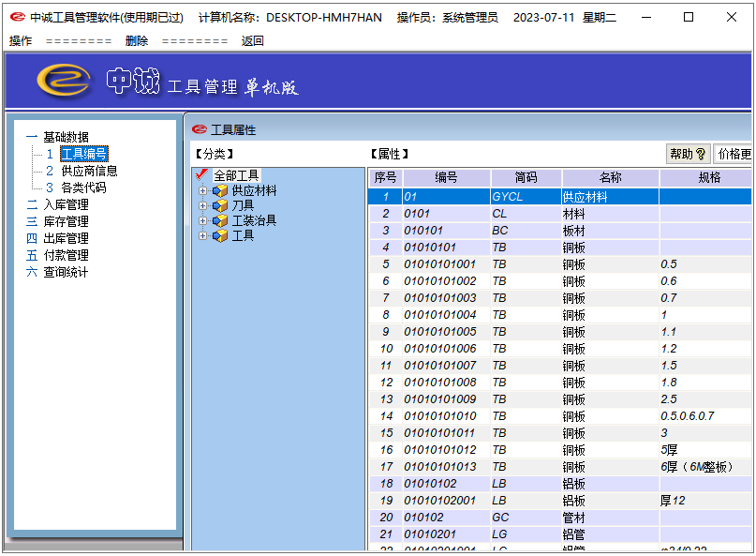Select row with code 0101
Image resolution: width=756 pixels, height=556 pixels.
[x=447, y=214]
